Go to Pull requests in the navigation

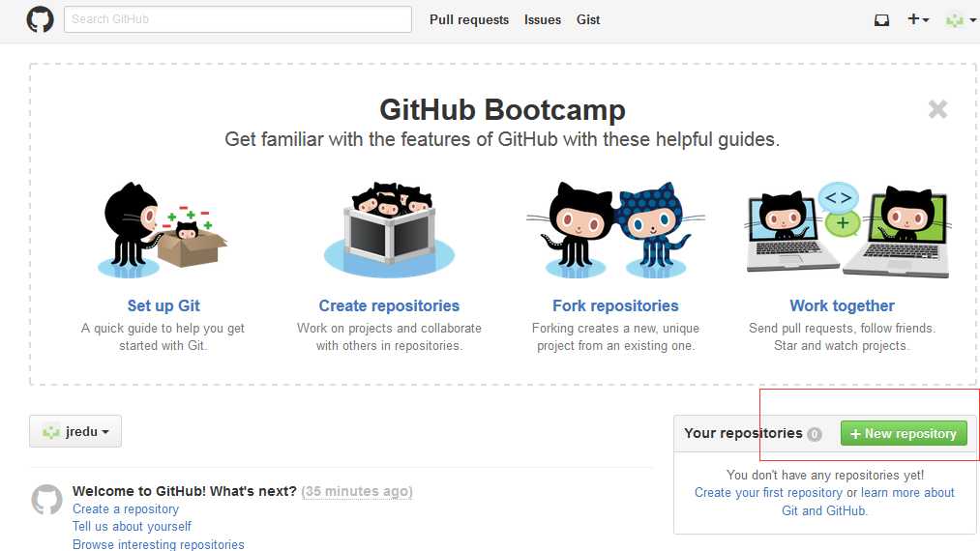(469, 20)
